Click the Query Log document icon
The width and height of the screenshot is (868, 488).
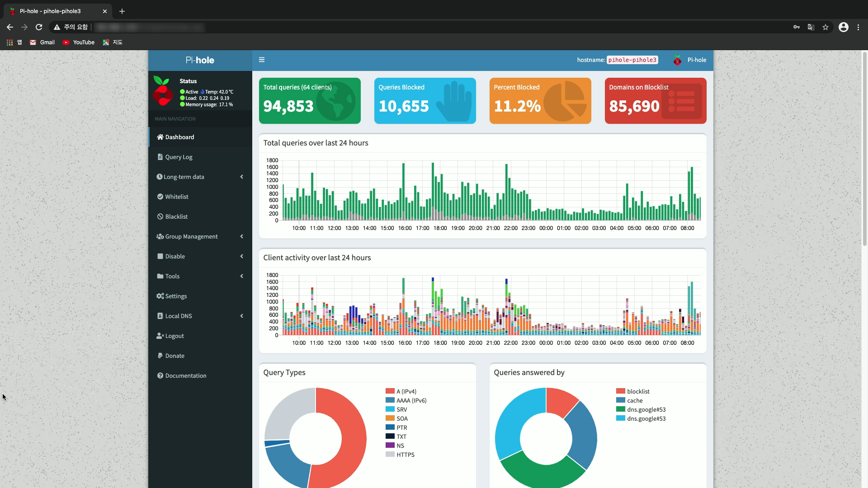pyautogui.click(x=160, y=157)
